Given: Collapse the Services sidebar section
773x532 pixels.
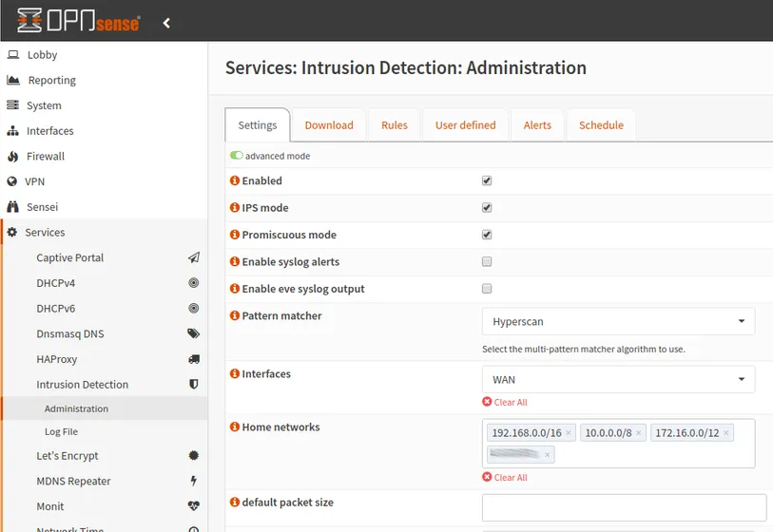Looking at the screenshot, I should click(45, 232).
